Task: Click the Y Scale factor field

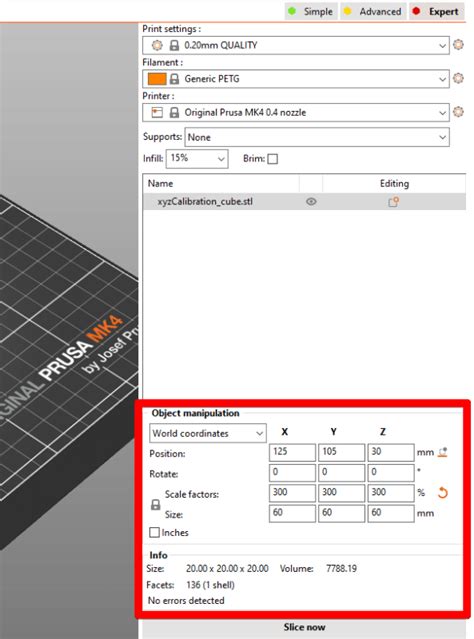Action: tap(342, 493)
